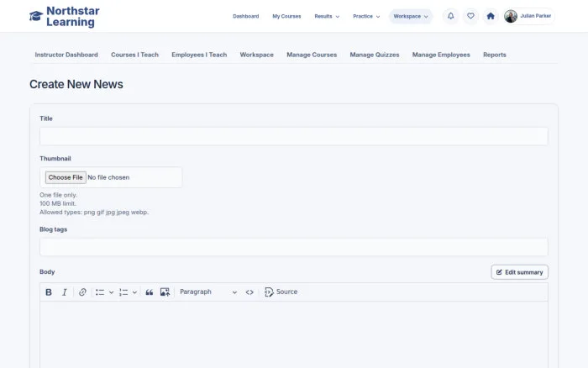
Task: Click the Northstar Learning graduation cap logo
Action: point(36,16)
